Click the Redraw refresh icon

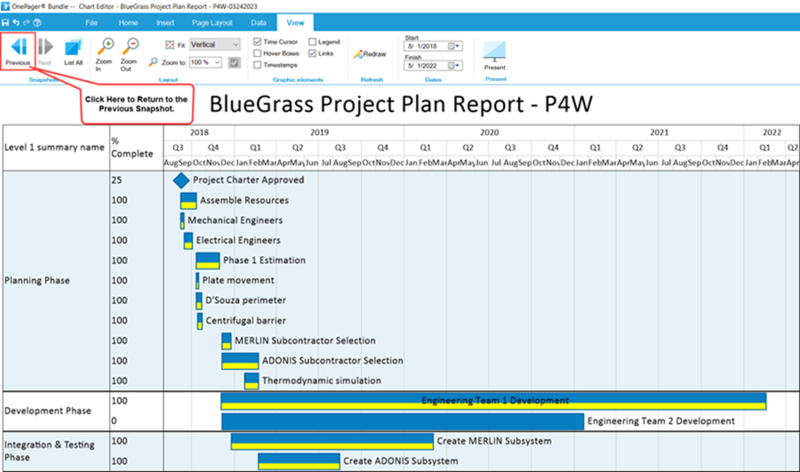coord(358,54)
